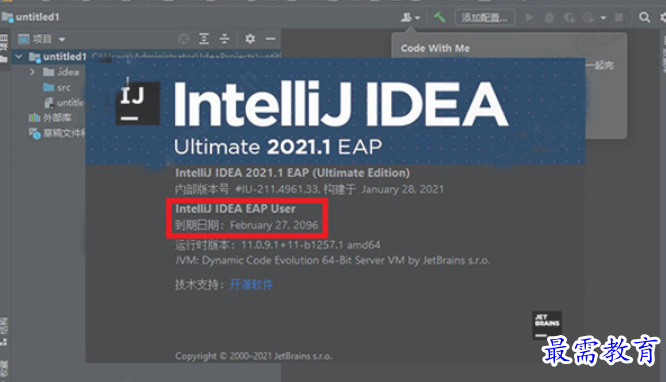Collapse the untitled1 root tree node
This screenshot has height=382, width=666.
(19, 56)
